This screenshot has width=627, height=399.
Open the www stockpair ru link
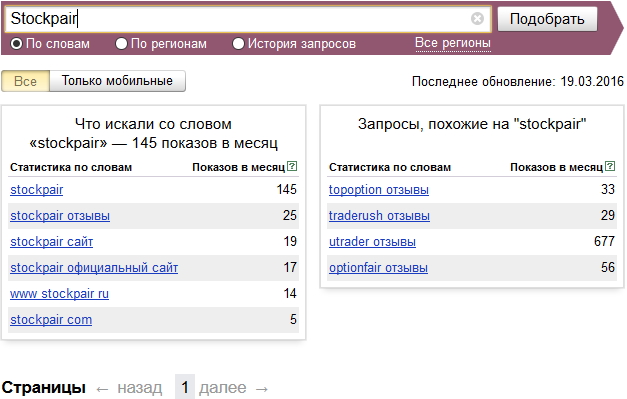[x=59, y=293]
